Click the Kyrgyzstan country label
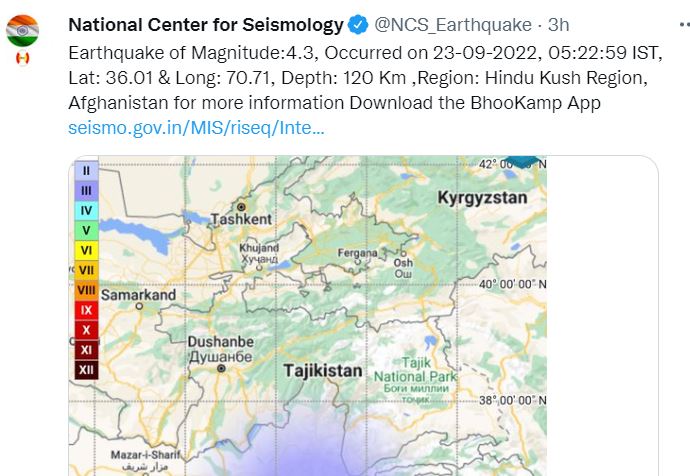 pyautogui.click(x=482, y=198)
